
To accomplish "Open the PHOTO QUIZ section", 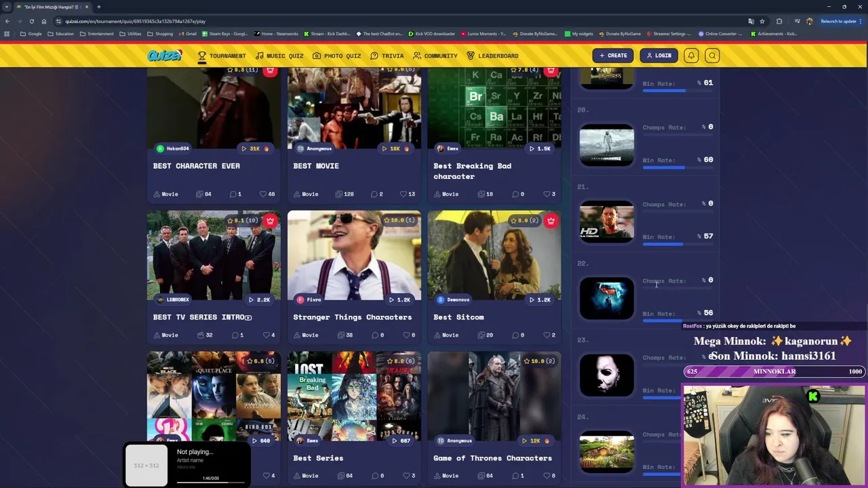I will pos(337,56).
